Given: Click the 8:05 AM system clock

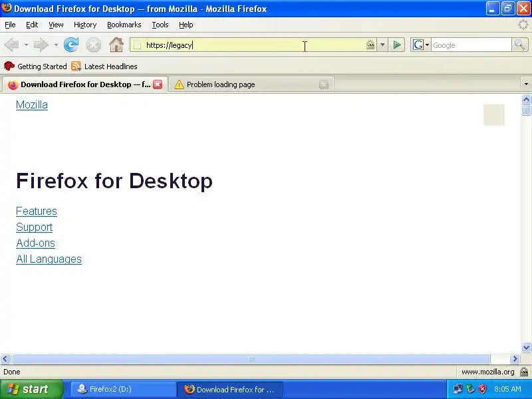Looking at the screenshot, I should click(507, 389).
